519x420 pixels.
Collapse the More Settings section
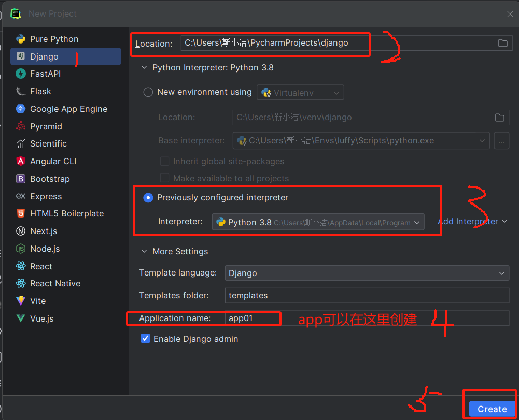144,251
